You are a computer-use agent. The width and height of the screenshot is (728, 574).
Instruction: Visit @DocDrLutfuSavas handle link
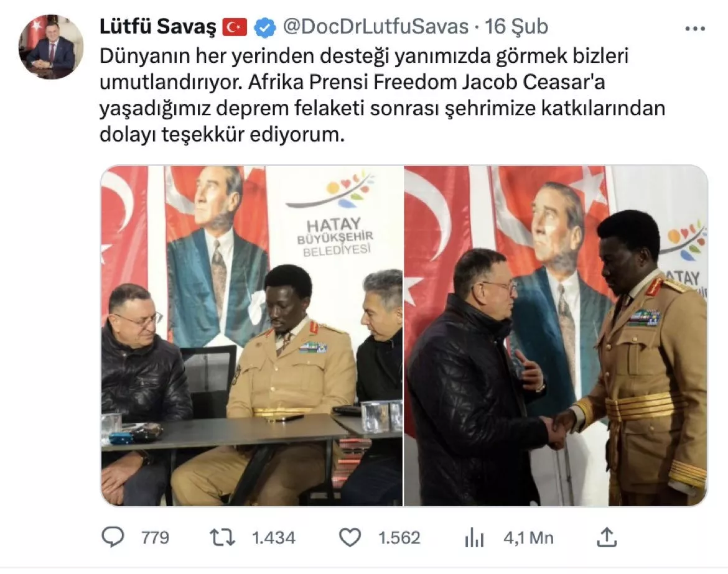coord(376,27)
